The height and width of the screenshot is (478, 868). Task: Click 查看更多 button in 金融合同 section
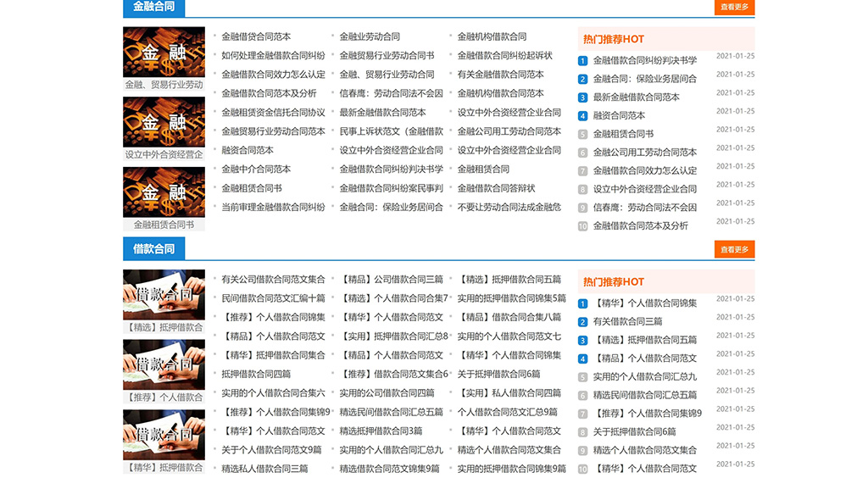coord(734,7)
